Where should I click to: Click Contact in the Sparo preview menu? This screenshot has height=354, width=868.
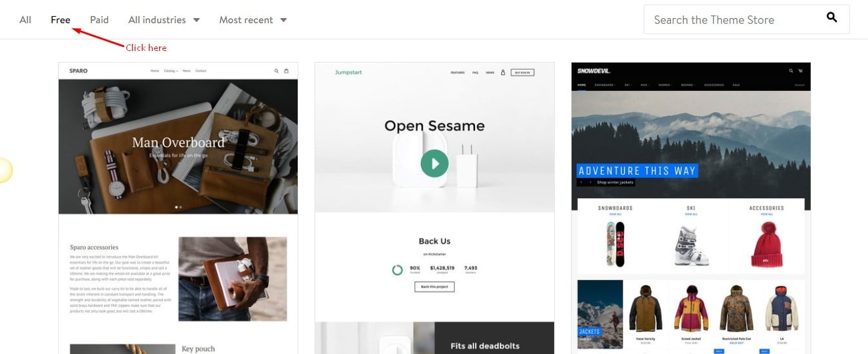pyautogui.click(x=201, y=71)
